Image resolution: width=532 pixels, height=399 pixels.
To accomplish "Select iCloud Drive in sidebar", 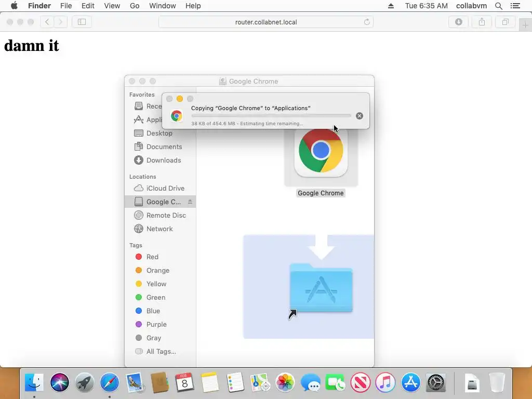I will coord(160,188).
